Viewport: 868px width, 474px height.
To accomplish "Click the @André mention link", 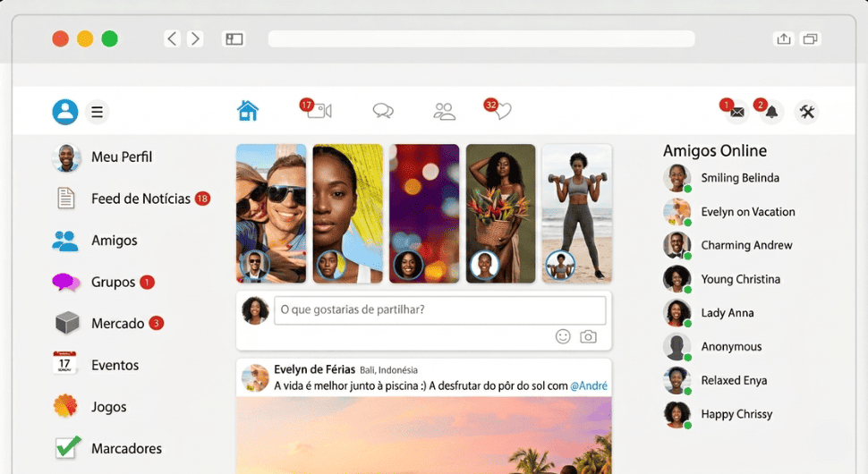I will (x=589, y=385).
